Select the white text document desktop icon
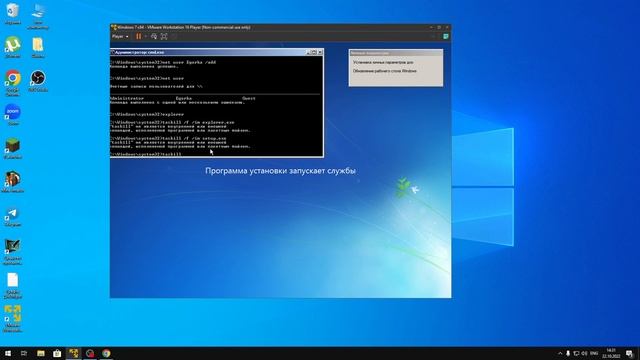Viewport: 640px width, 360px height. point(13,286)
